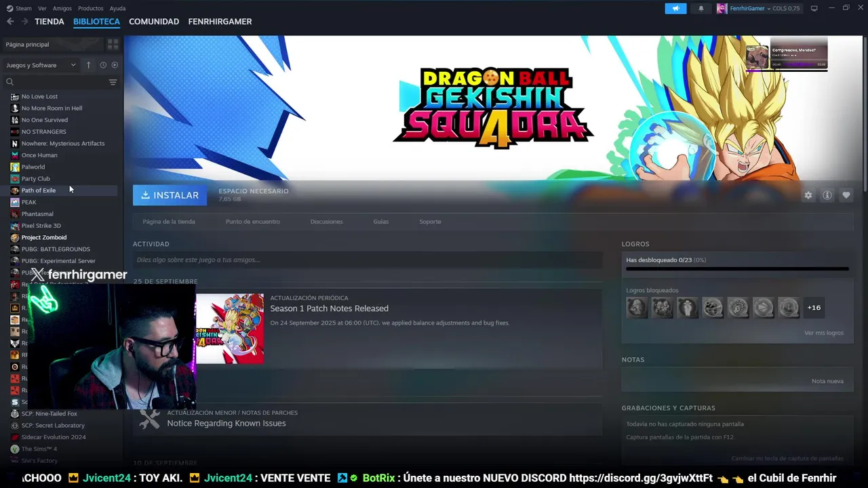Open the grid collections view icon

113,44
